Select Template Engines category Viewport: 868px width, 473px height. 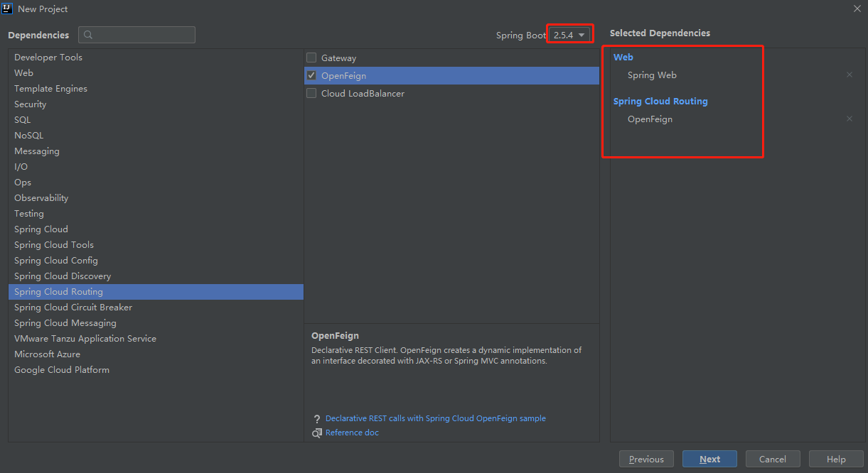156,89
